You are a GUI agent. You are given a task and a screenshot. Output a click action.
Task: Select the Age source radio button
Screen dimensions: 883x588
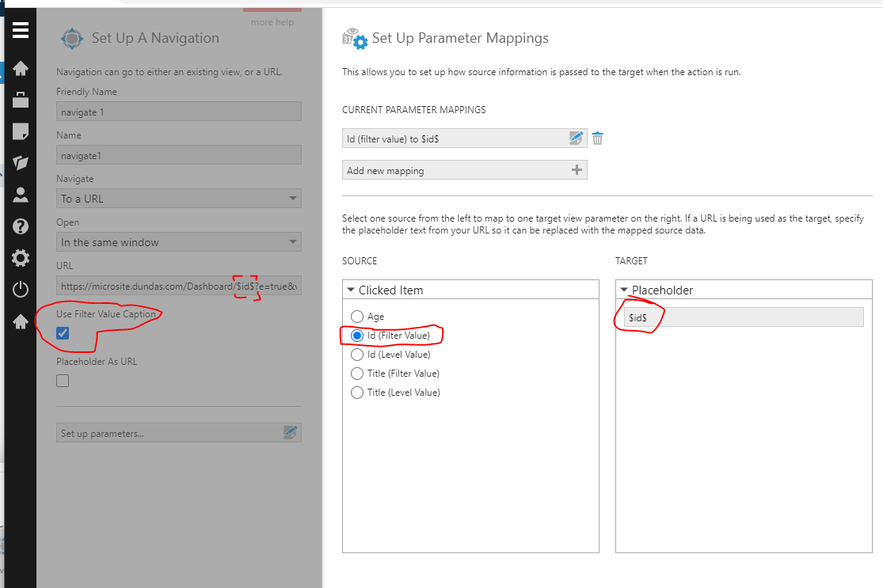coord(357,317)
